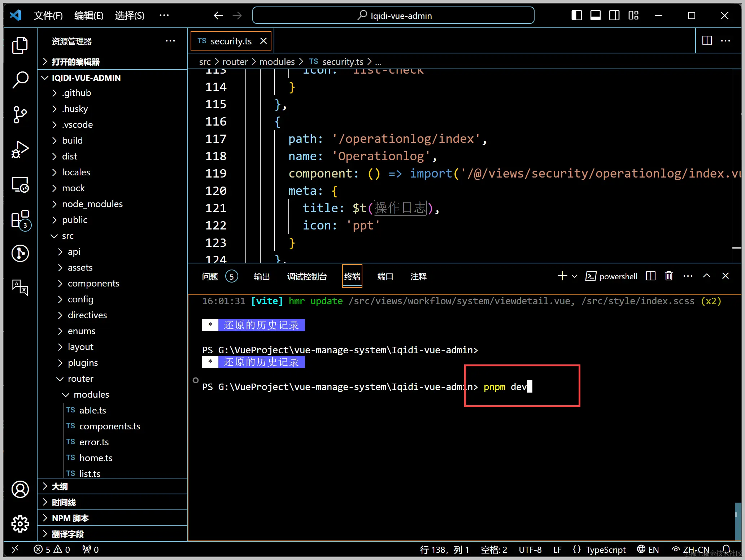Open the Accounts icon
Screen dimensions: 745x560
point(20,489)
